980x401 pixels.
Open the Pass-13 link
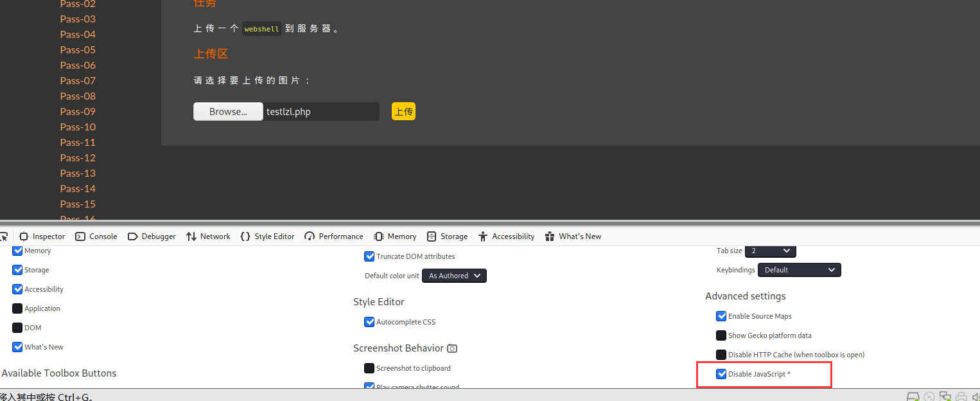(78, 173)
